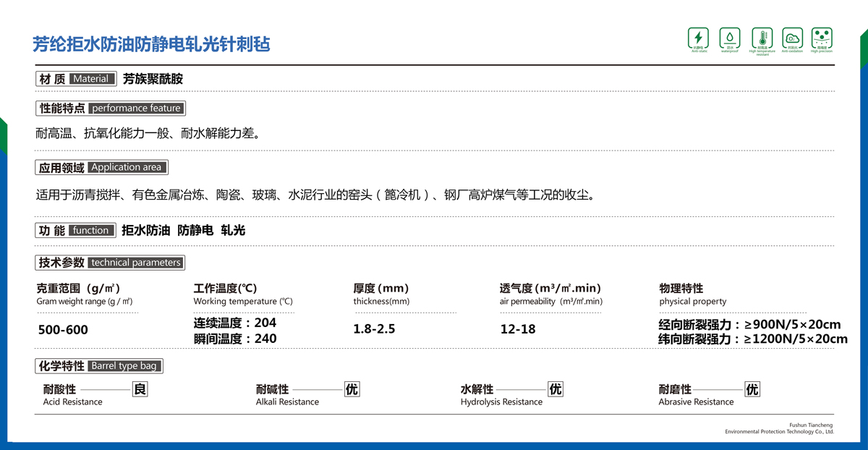
Task: Select the thickness value 1.8-2.5
Action: pyautogui.click(x=374, y=329)
